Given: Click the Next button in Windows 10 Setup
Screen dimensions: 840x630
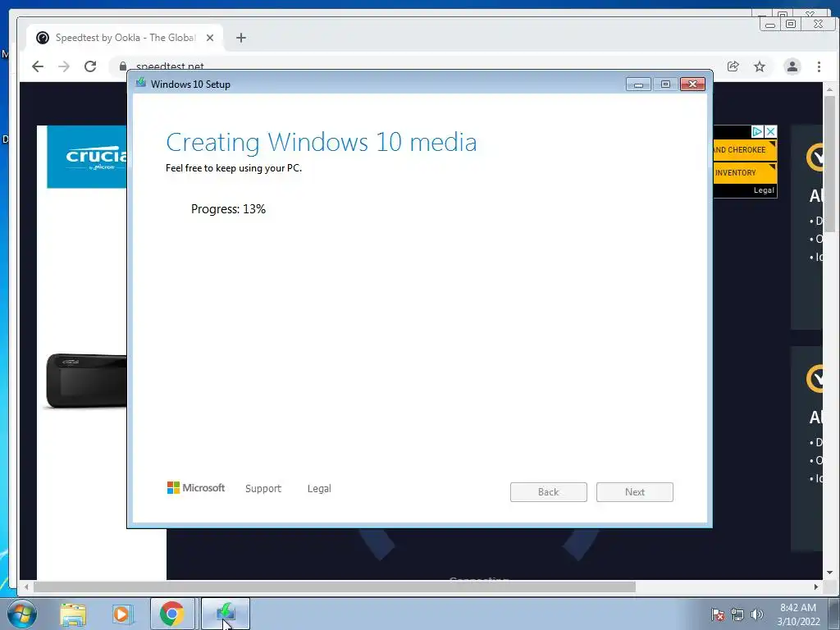Looking at the screenshot, I should 634,492.
